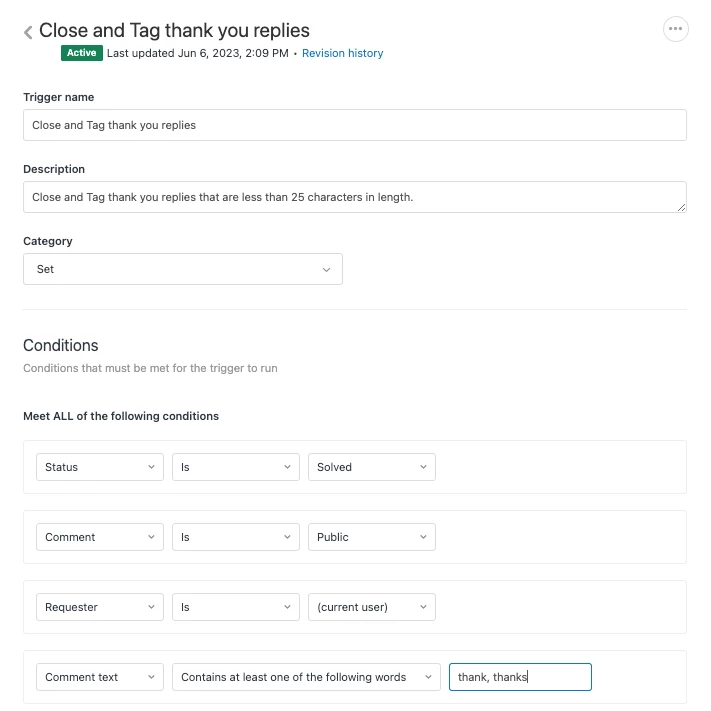
Task: Change the Solved value dropdown
Action: [371, 467]
